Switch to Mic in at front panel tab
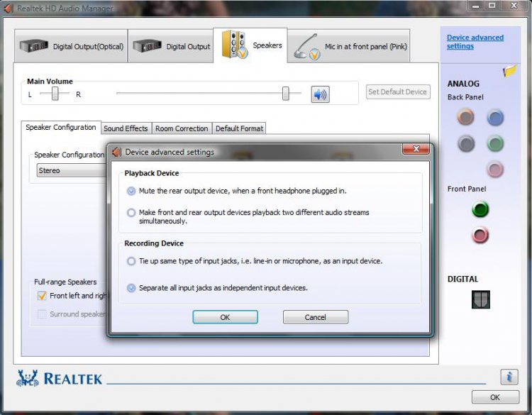 [349, 46]
